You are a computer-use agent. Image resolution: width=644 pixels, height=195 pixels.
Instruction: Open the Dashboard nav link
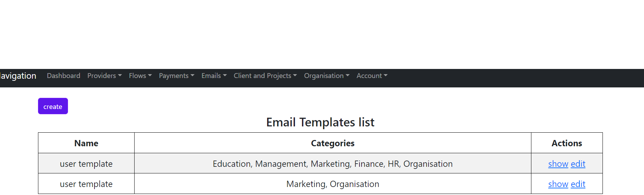pyautogui.click(x=63, y=76)
